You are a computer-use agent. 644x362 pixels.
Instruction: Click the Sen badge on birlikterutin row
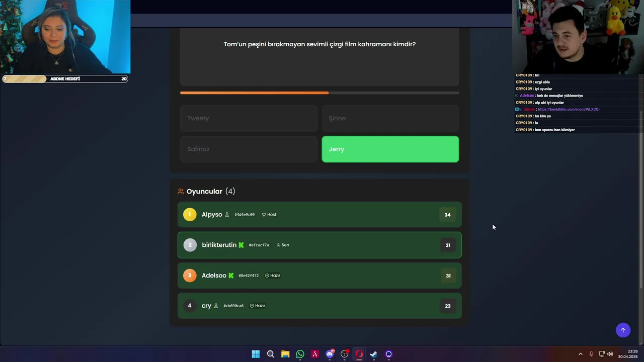click(x=283, y=245)
